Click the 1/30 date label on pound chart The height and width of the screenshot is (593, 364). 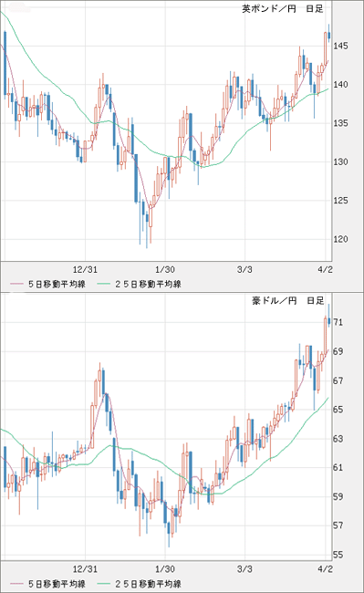point(165,270)
